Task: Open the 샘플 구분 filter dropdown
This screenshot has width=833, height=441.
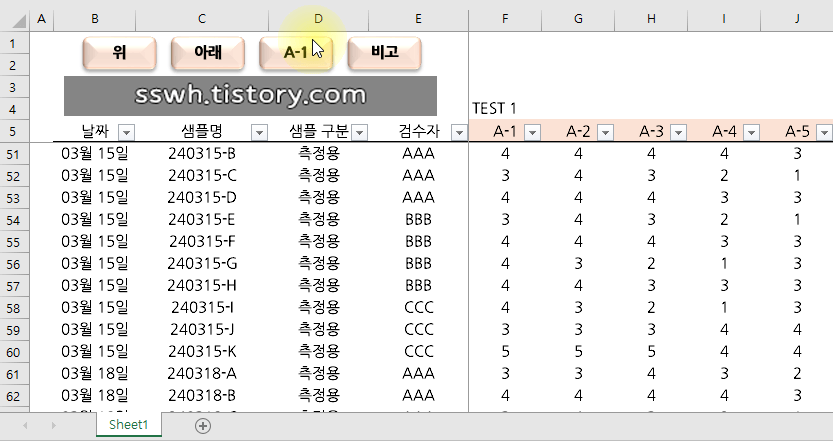Action: pos(360,132)
